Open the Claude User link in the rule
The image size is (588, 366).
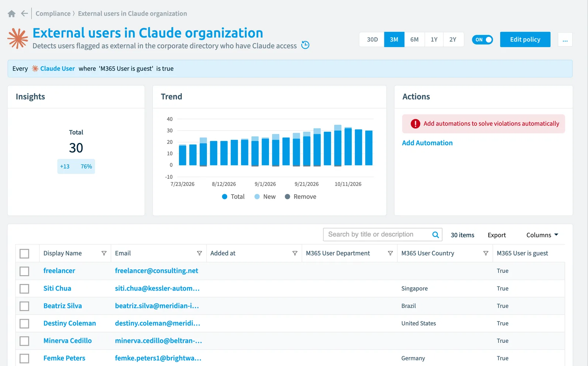click(x=57, y=68)
